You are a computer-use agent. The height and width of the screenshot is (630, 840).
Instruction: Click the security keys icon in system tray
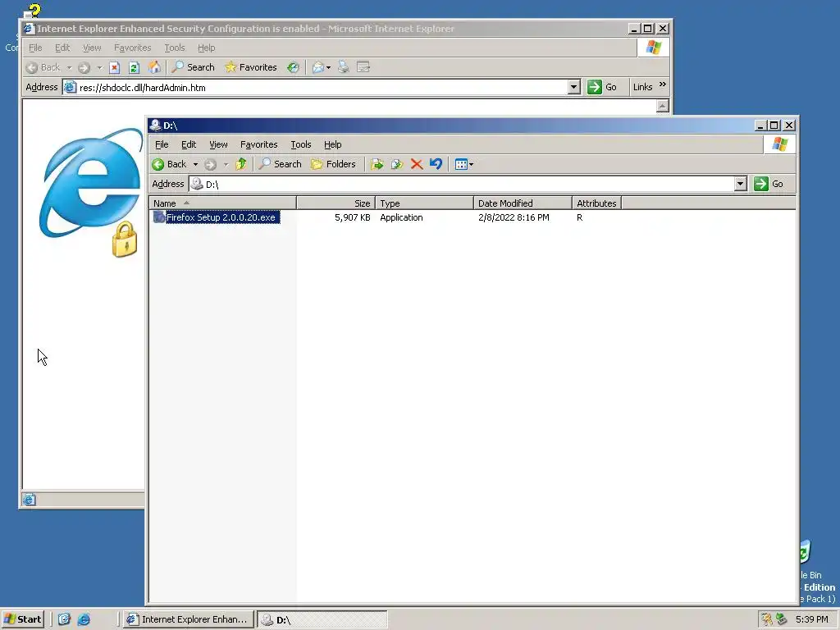click(767, 619)
